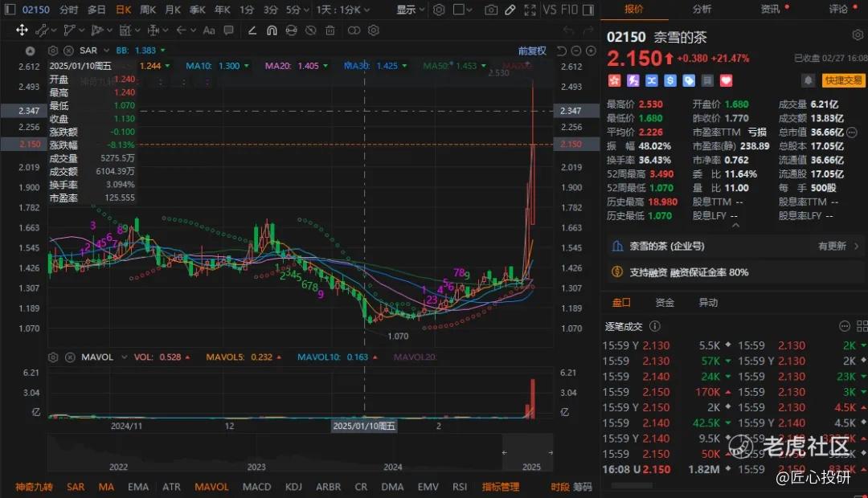Viewport: 868px width, 498px height.
Task: Select the crosshair move cursor tool
Action: tap(22, 30)
